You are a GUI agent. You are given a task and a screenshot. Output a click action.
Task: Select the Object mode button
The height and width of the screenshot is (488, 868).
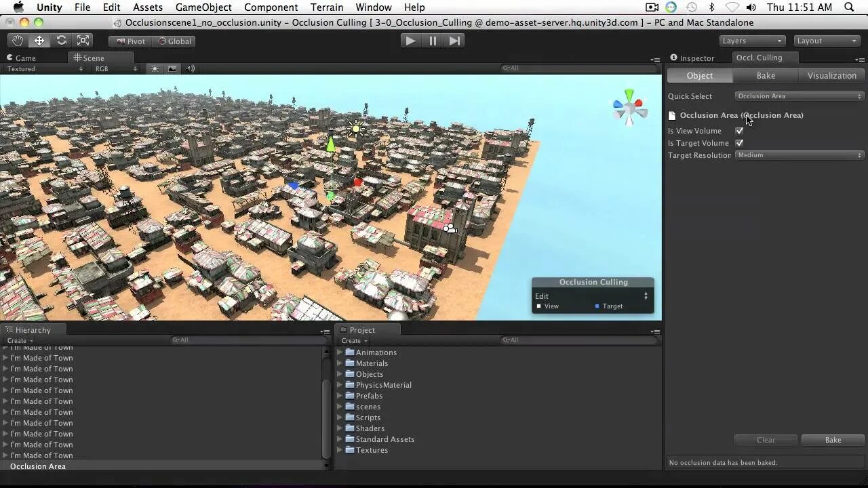pos(699,76)
